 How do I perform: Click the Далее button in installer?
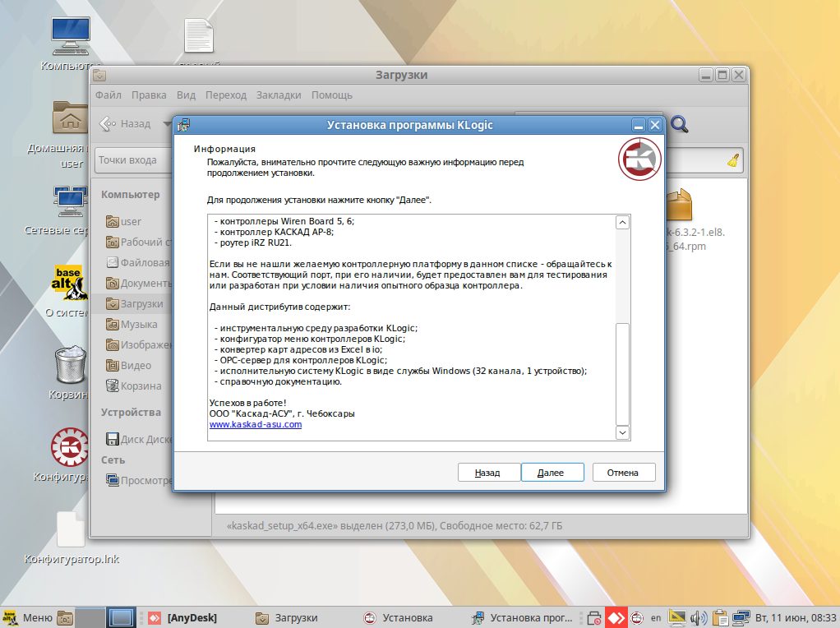coord(552,473)
